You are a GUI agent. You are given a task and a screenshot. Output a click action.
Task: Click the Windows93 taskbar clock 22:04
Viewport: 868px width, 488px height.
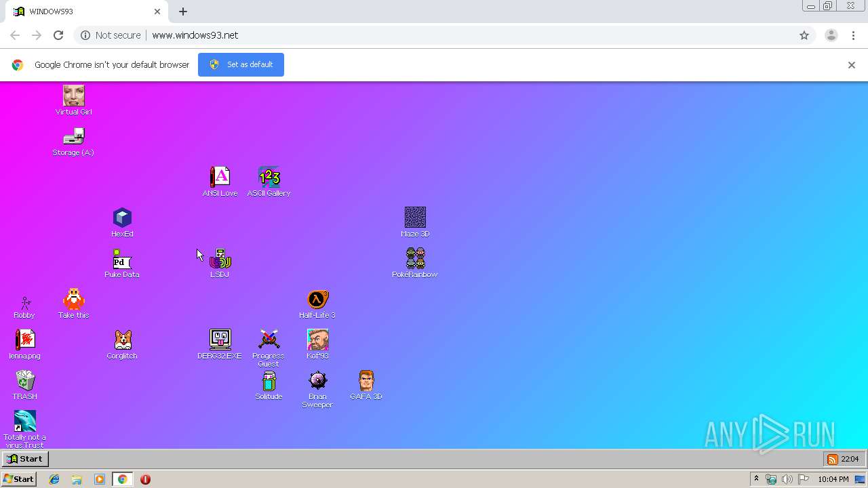point(850,460)
